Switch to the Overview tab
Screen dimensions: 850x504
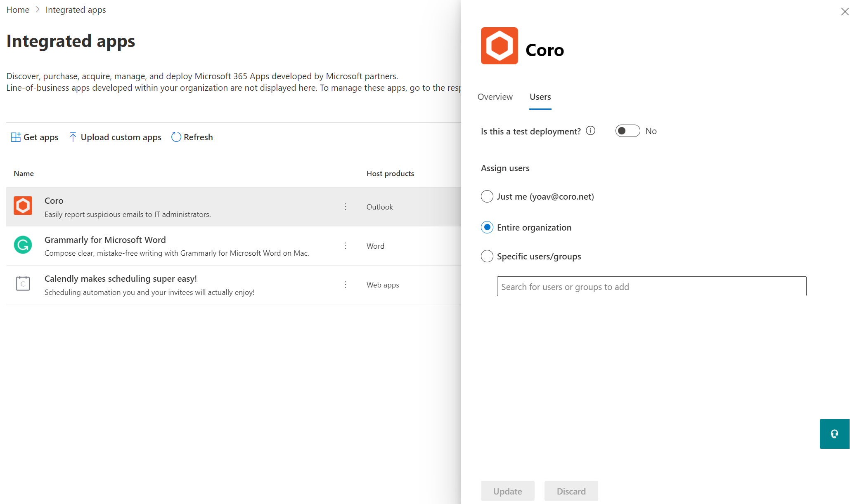495,97
